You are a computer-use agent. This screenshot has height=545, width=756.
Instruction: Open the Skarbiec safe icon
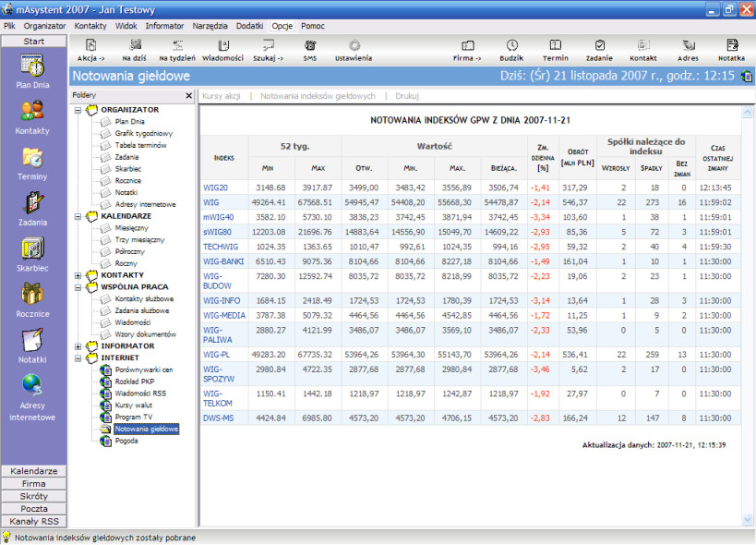click(32, 255)
